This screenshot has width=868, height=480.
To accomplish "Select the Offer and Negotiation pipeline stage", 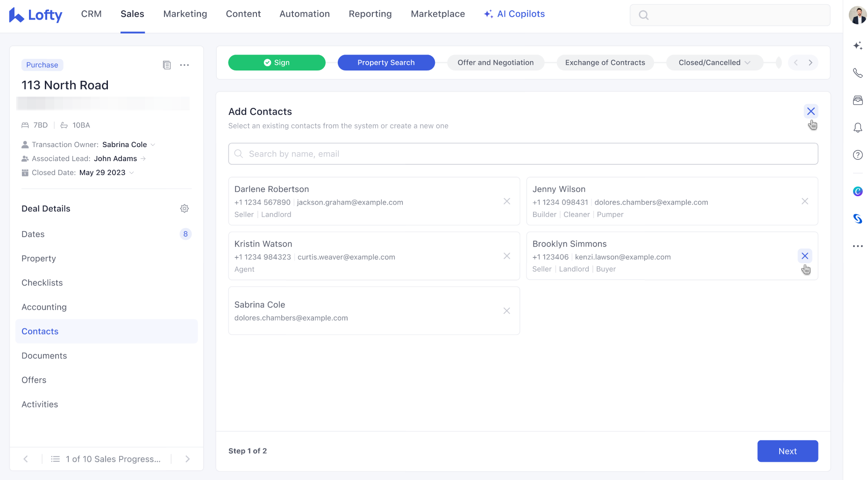I will 495,63.
